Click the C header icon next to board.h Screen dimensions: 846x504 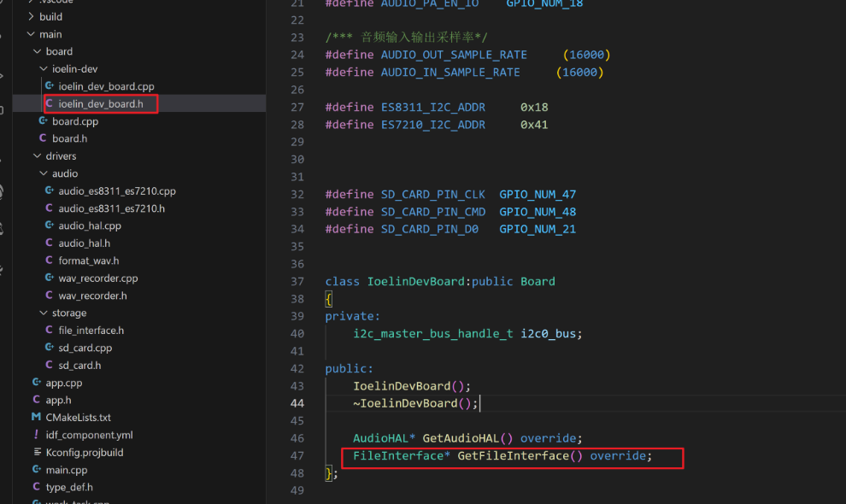pos(43,138)
